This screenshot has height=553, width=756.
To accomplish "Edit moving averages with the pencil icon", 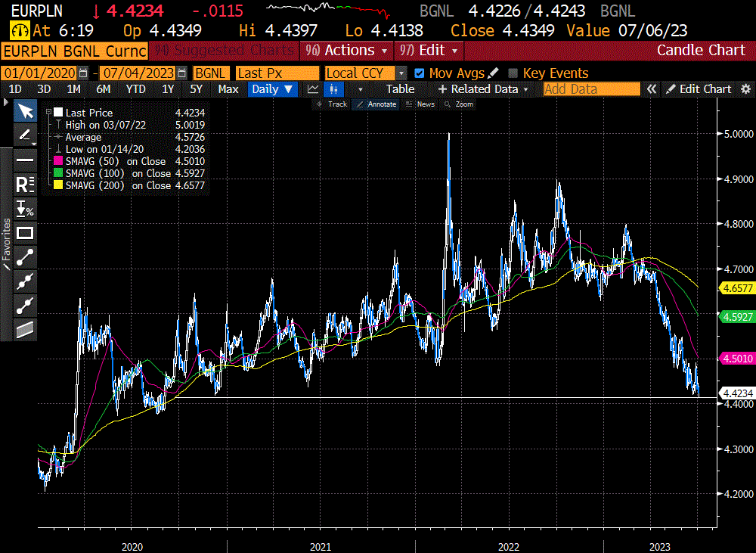I will click(493, 73).
